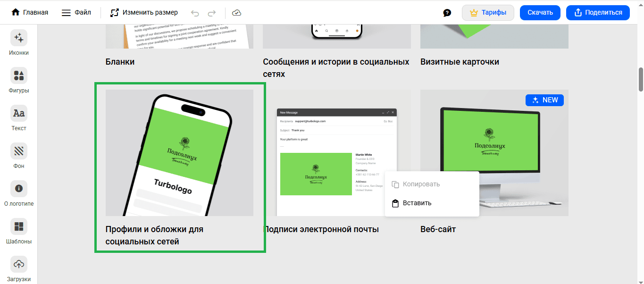
Task: Open the Файл menu
Action: pyautogui.click(x=76, y=12)
